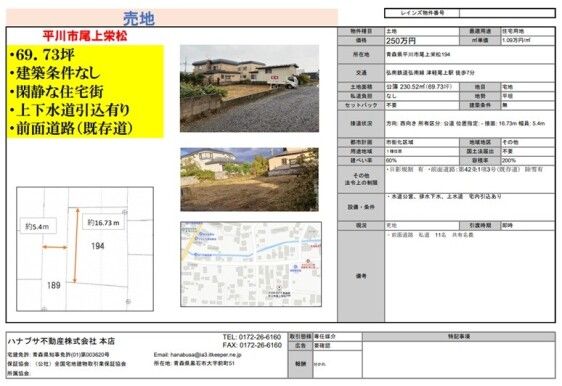Select the road access text starting '方向: 西向き'
The image size is (562, 386).
[465, 123]
